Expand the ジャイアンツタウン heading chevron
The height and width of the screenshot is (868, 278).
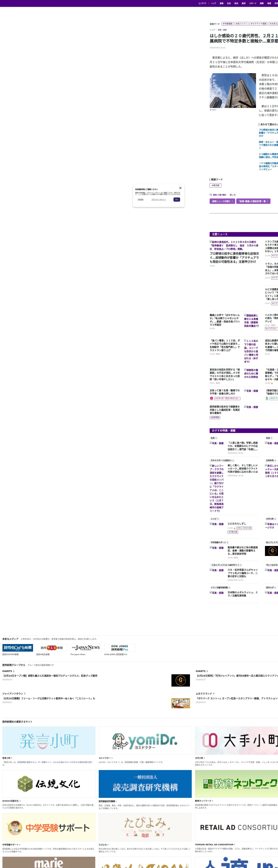pos(25,693)
